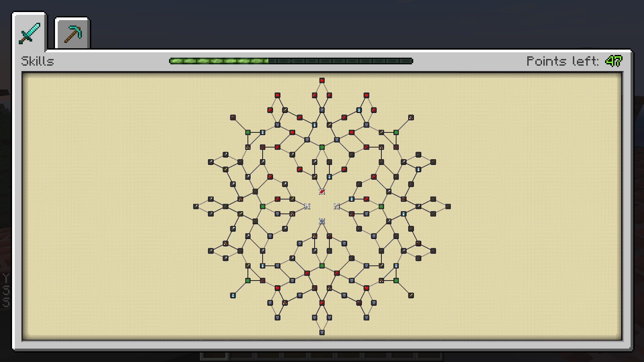
Task: Click the 'Skills' title label
Action: [38, 61]
